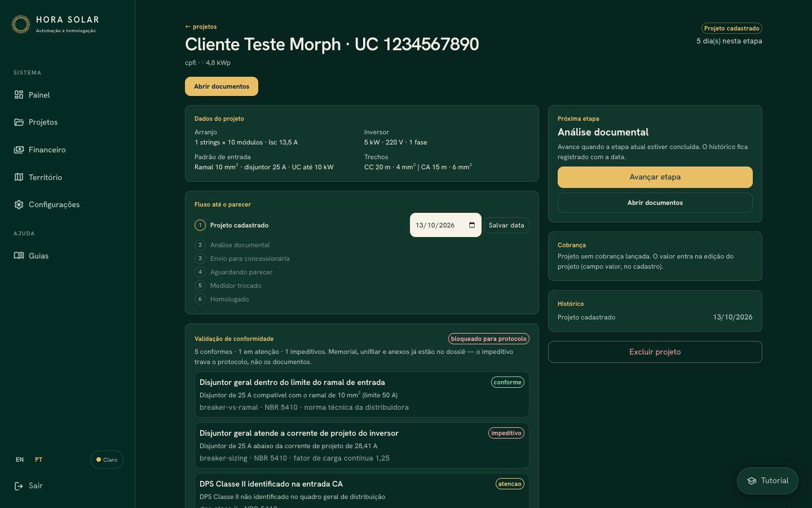Click the Histórico date 13/10/2026

click(732, 317)
